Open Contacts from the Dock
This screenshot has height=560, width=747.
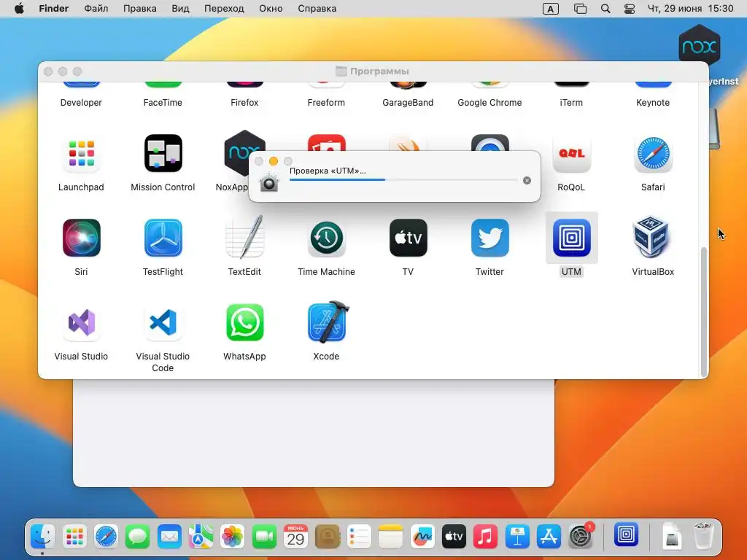click(328, 537)
